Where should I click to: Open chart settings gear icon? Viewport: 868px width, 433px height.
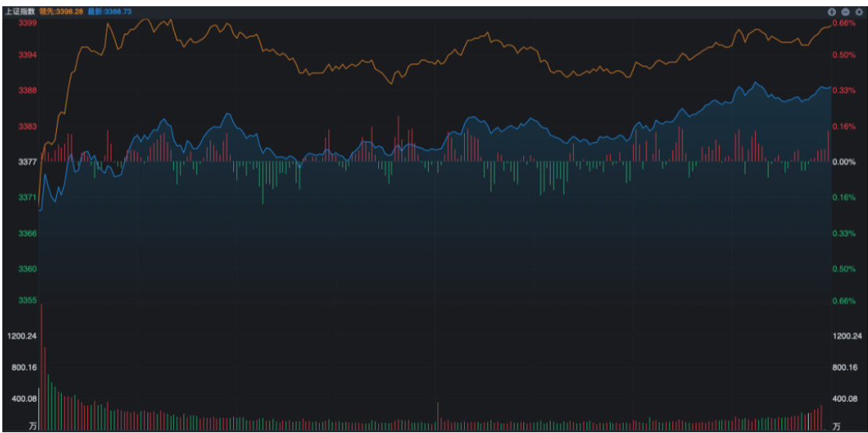coord(857,12)
